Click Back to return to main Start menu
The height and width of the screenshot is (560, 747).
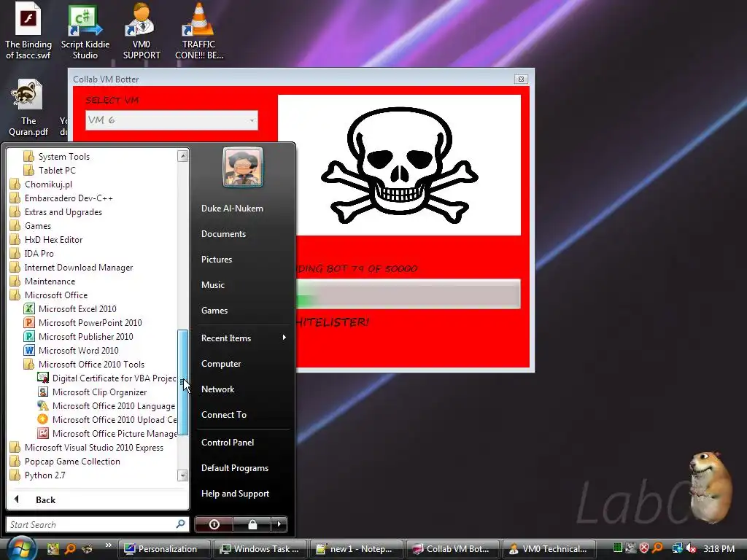coord(98,500)
